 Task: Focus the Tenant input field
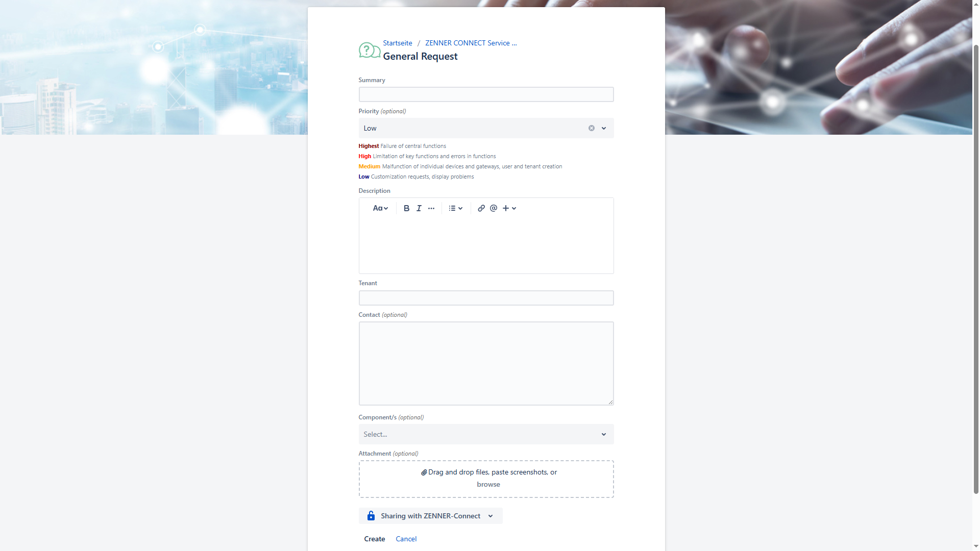click(486, 298)
